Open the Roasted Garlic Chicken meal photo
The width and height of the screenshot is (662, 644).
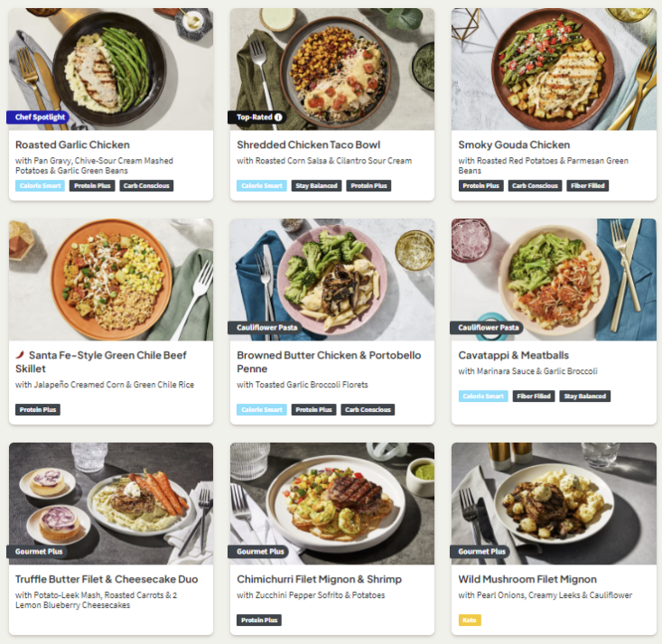(111, 70)
